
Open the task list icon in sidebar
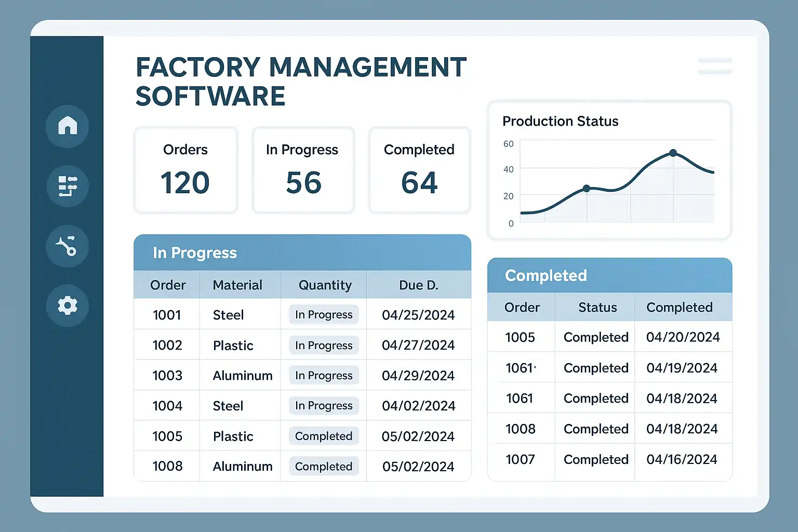(x=68, y=186)
